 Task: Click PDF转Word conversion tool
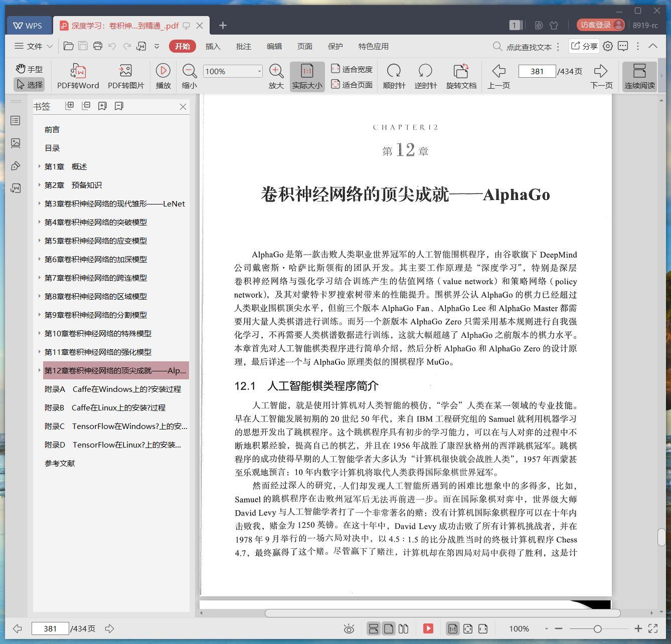[x=78, y=76]
